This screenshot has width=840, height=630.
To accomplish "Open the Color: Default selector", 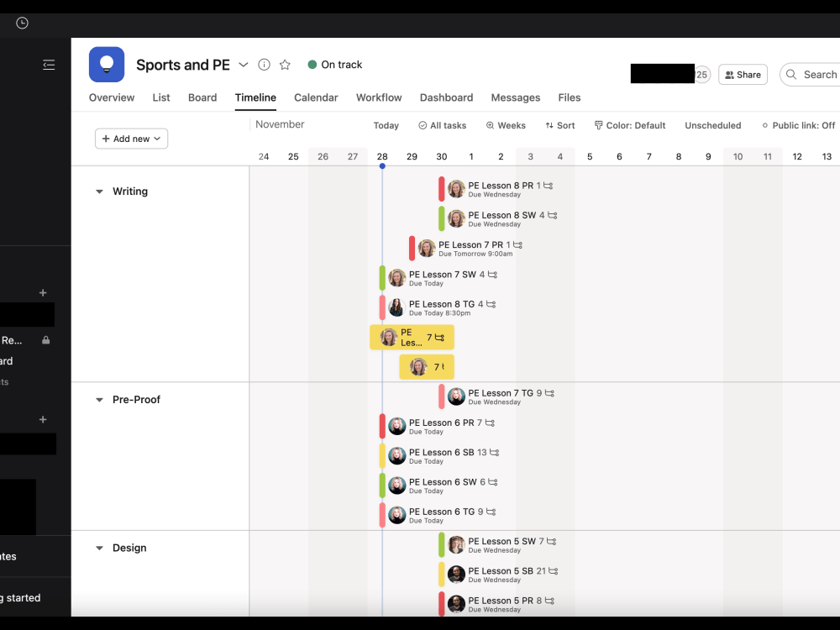I will [630, 125].
